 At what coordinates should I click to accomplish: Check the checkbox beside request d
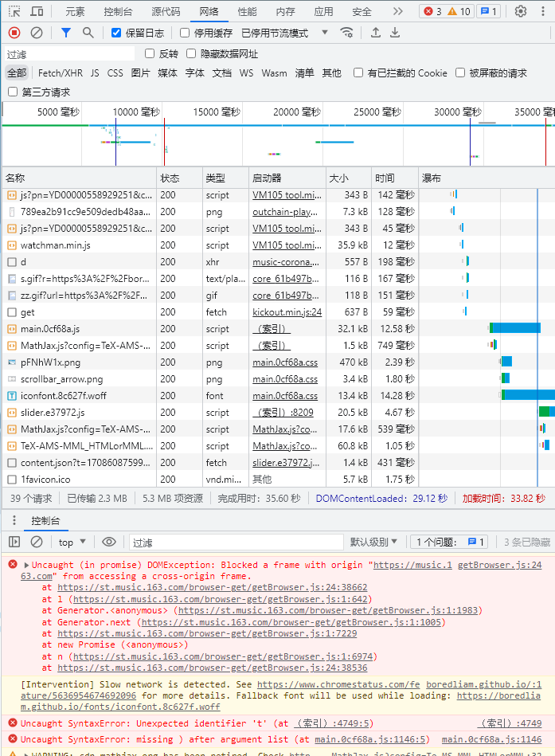tap(12, 262)
